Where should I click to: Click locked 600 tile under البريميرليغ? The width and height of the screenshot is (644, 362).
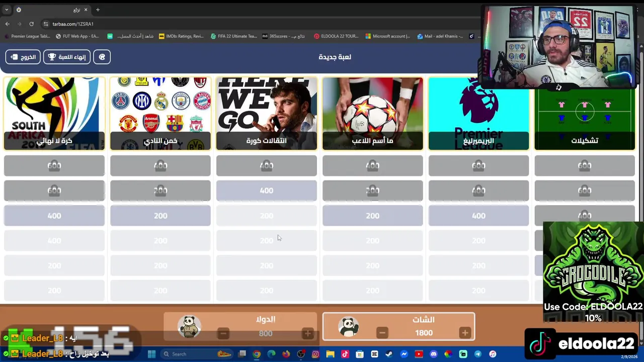(478, 165)
